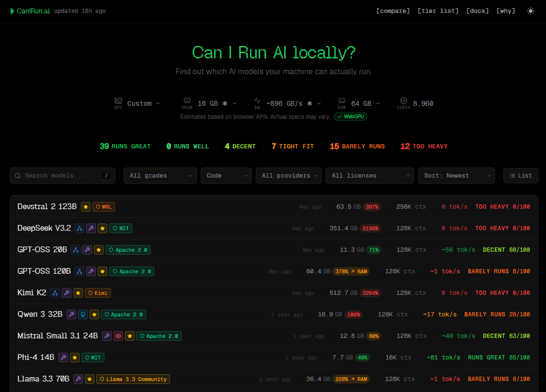The image size is (546, 392).
Task: Open the [compare] page
Action: (393, 11)
